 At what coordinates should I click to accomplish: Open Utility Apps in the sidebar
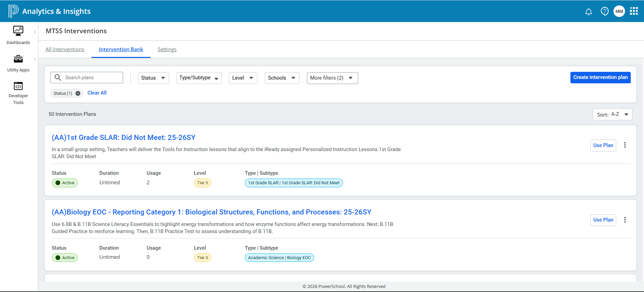coord(18,63)
